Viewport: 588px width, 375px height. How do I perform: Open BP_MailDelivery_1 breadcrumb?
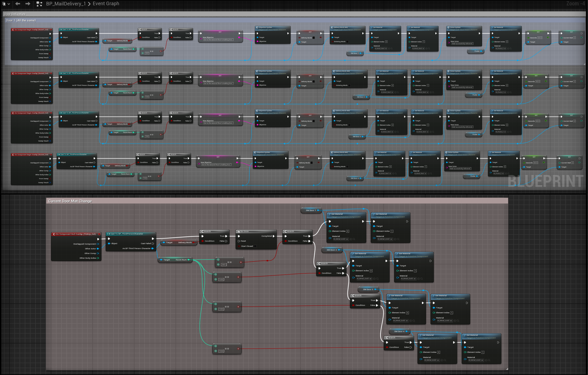point(66,4)
